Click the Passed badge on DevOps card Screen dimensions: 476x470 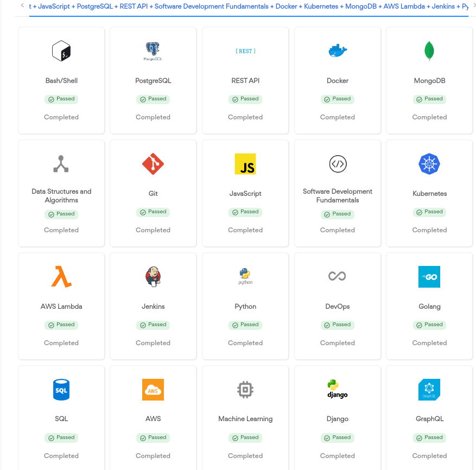338,325
